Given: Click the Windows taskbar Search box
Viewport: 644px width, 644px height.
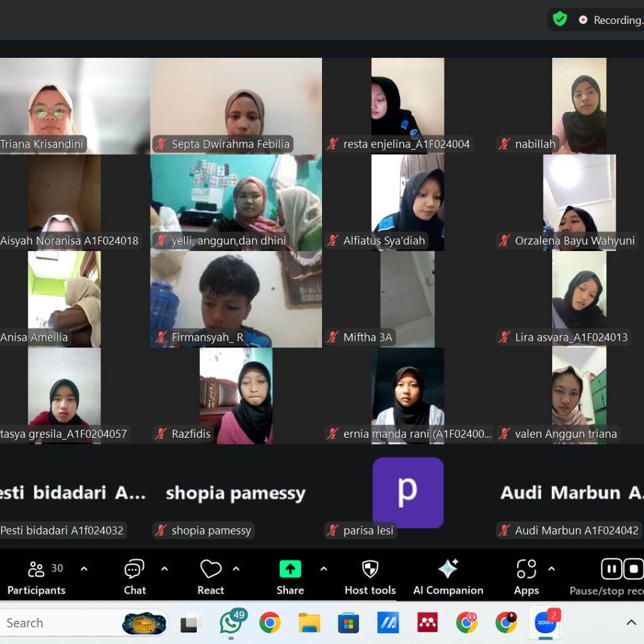Looking at the screenshot, I should (63, 623).
